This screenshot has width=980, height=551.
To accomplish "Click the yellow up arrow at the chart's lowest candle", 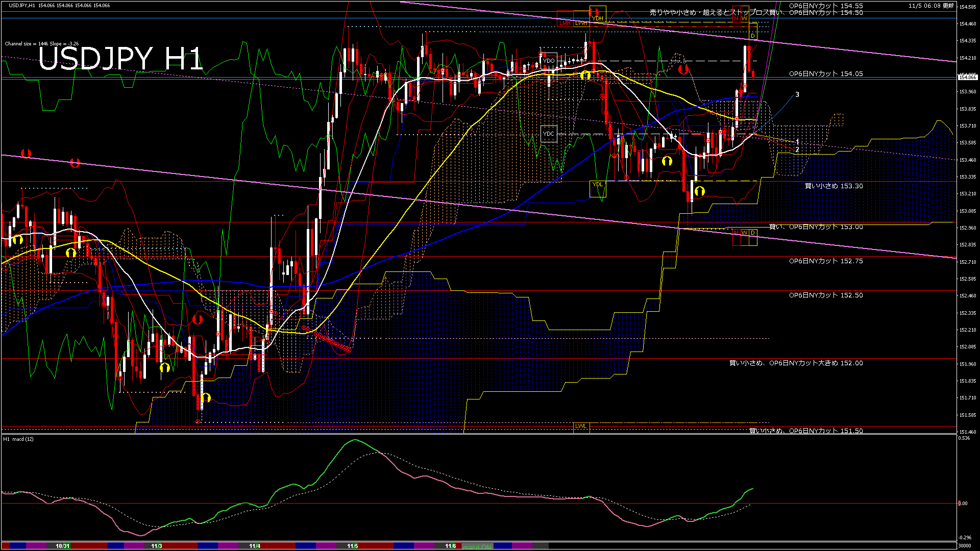I will pos(206,397).
